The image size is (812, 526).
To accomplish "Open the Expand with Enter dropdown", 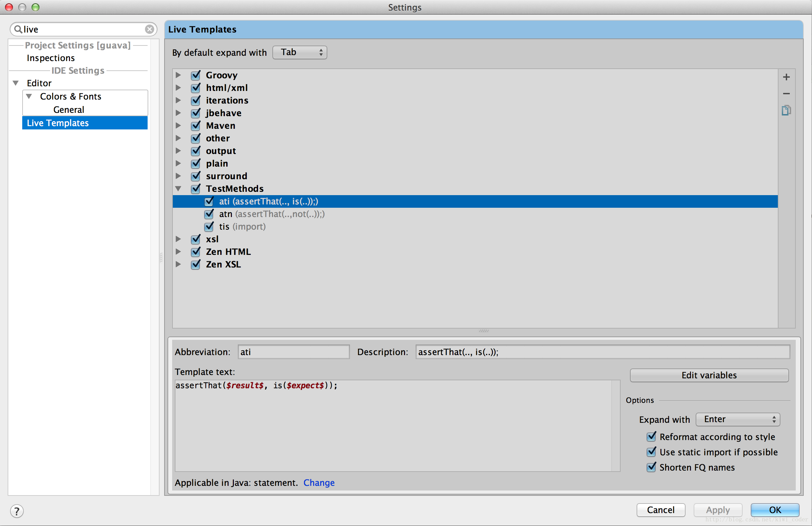I will coord(738,419).
